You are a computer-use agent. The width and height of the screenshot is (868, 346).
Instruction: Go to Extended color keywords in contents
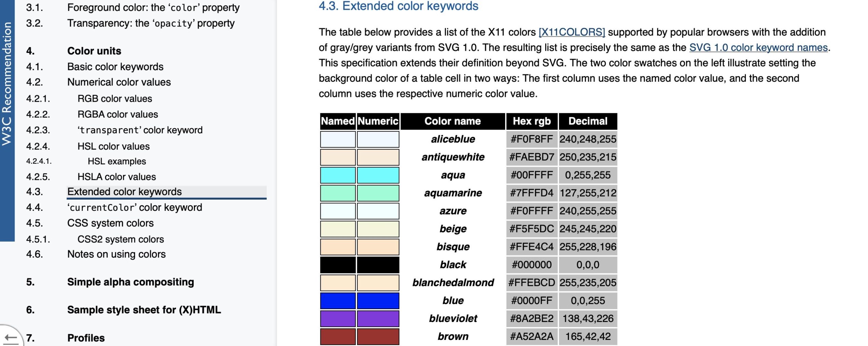[x=124, y=192]
